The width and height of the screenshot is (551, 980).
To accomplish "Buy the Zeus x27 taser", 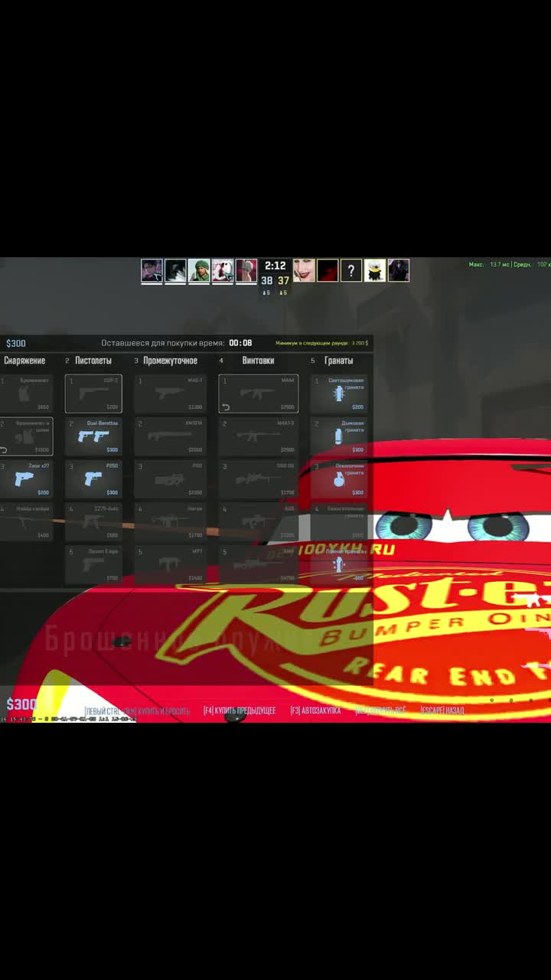I will pyautogui.click(x=26, y=479).
